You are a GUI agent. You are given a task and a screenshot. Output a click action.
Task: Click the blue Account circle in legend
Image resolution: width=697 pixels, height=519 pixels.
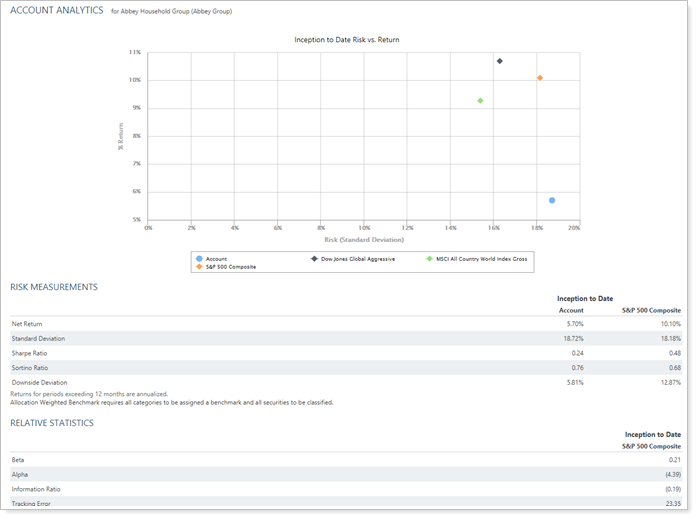click(200, 258)
